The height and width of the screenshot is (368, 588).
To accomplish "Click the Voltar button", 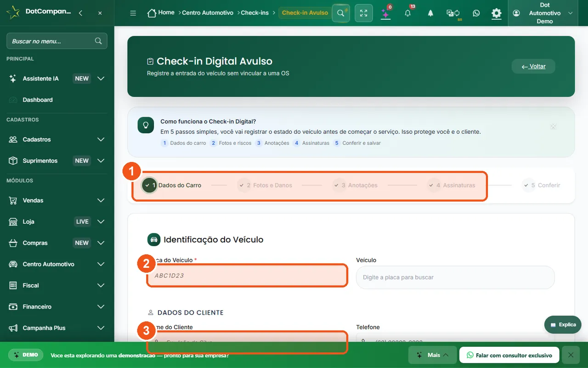I will (533, 66).
